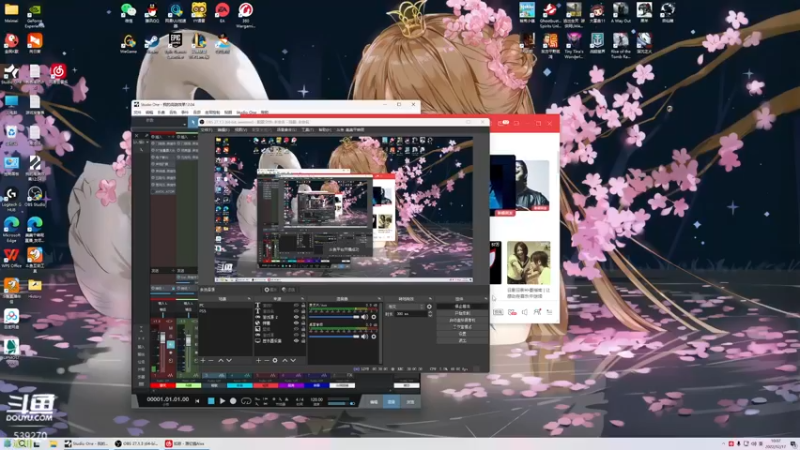
Task: Move scene up in OBS Scenes panel
Action: 221,360
